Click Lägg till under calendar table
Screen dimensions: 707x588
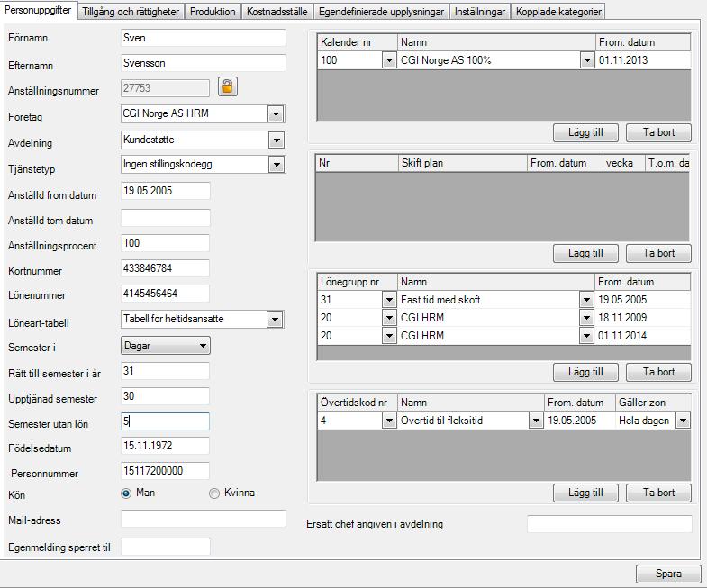(x=585, y=132)
